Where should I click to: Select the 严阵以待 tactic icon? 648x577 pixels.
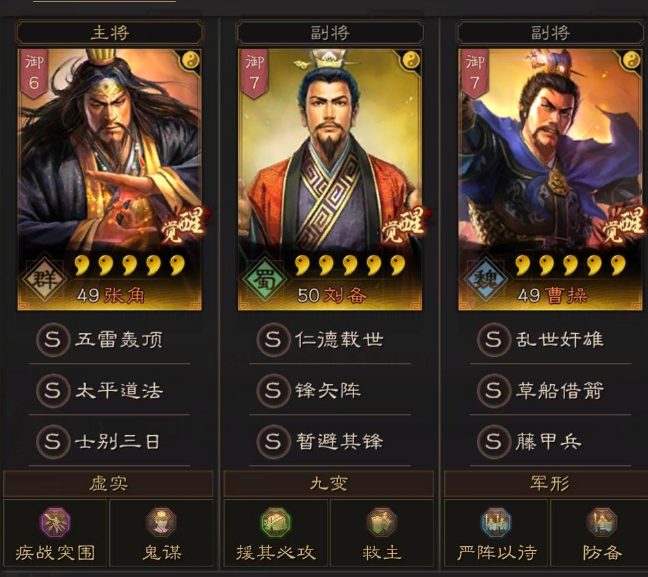tap(496, 522)
